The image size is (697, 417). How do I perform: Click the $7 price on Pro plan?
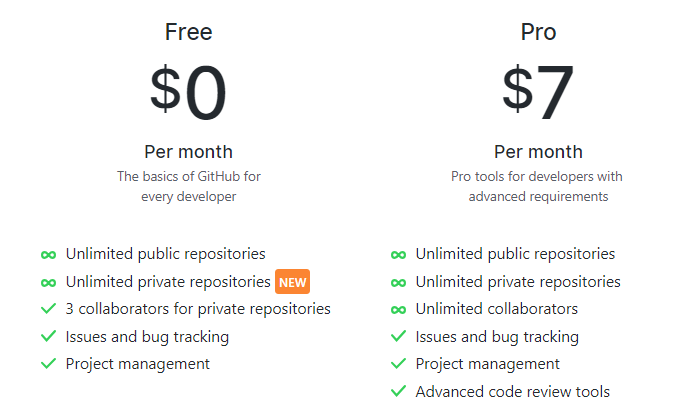(538, 93)
